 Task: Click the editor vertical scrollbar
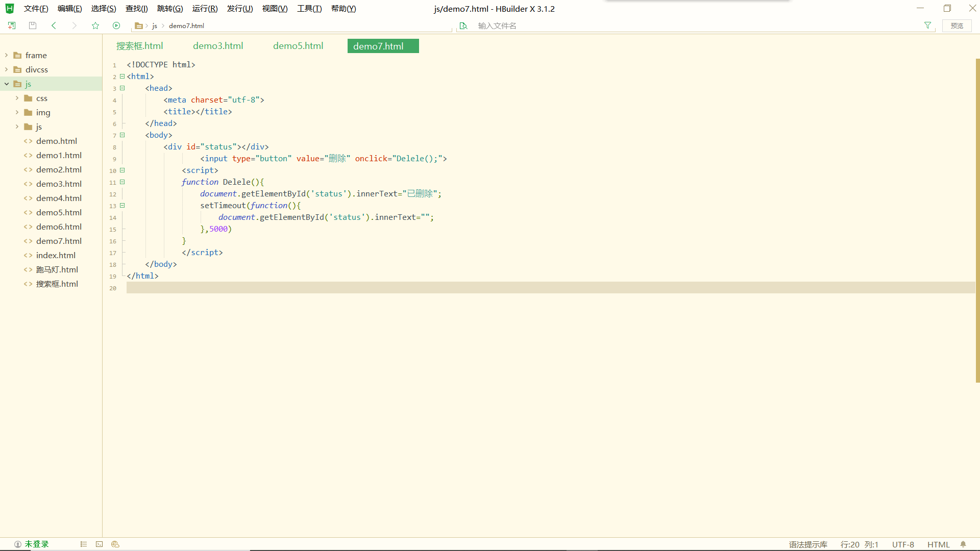[x=977, y=220]
